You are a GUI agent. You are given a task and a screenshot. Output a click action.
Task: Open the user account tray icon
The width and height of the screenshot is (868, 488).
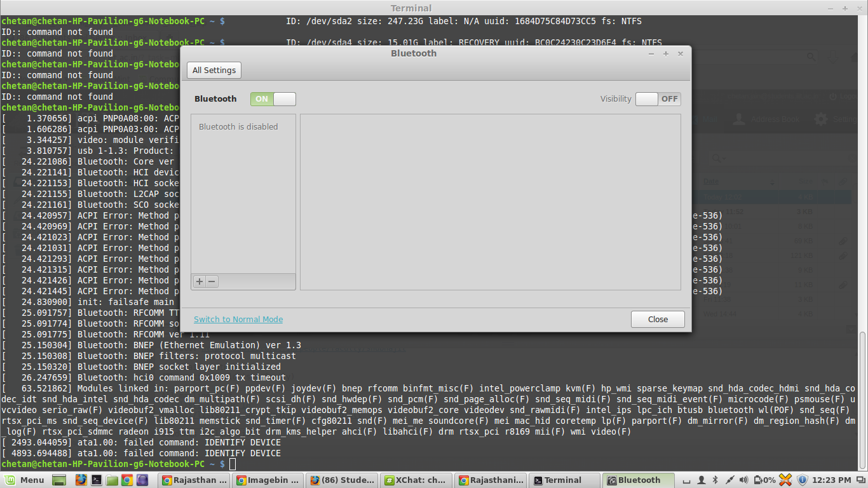702,480
